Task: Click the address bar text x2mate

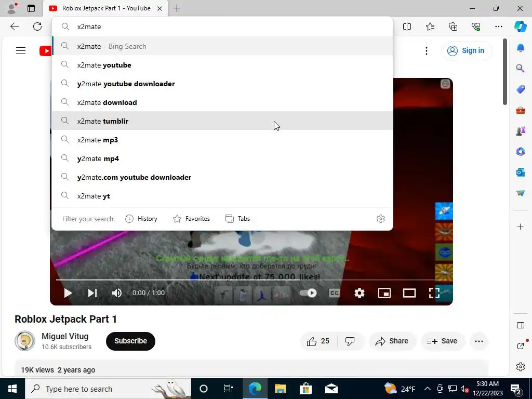Action: click(89, 26)
